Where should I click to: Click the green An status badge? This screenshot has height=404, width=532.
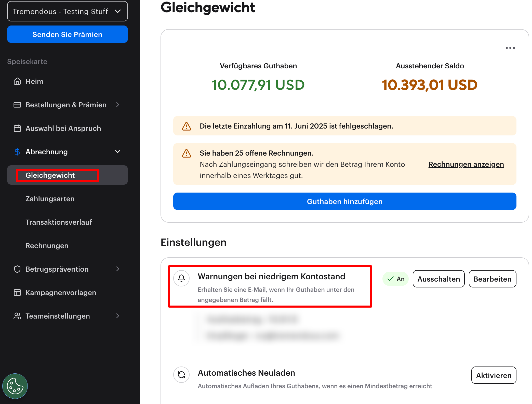[395, 279]
